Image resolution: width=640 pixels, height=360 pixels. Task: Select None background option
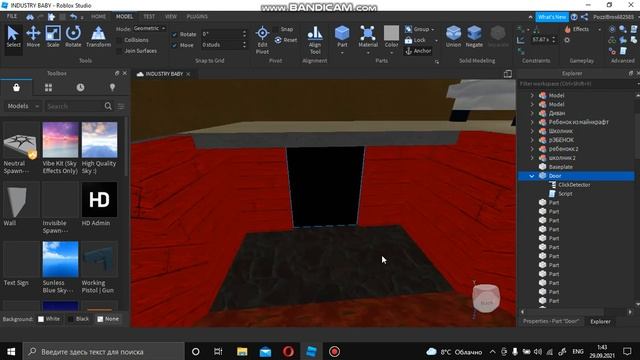point(100,319)
